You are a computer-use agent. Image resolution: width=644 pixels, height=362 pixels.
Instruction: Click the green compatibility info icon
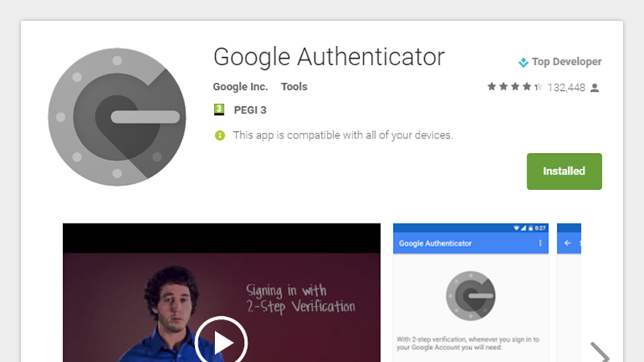click(220, 135)
